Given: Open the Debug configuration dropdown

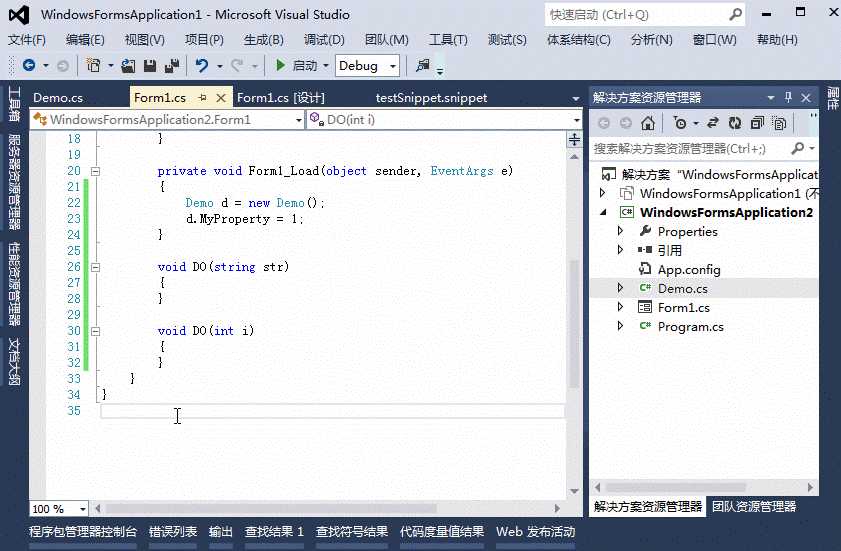Looking at the screenshot, I should tap(393, 66).
